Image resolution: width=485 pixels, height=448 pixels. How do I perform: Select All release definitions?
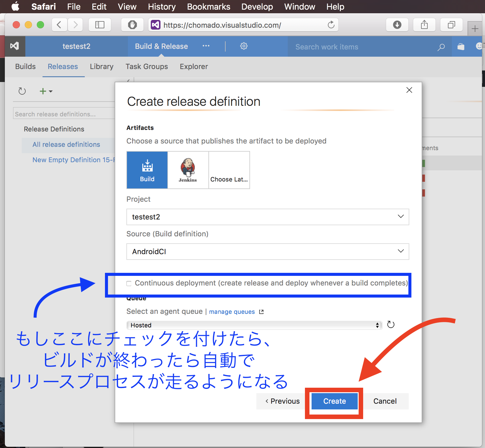point(66,144)
